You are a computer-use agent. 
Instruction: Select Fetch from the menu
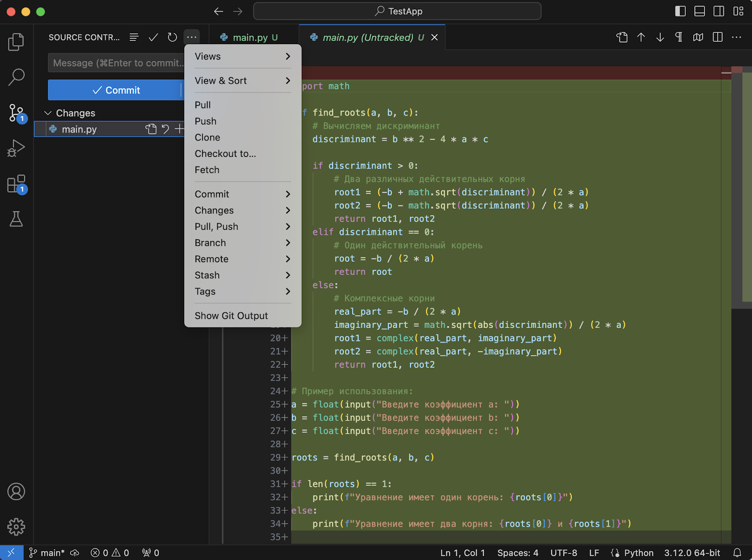(x=243, y=170)
